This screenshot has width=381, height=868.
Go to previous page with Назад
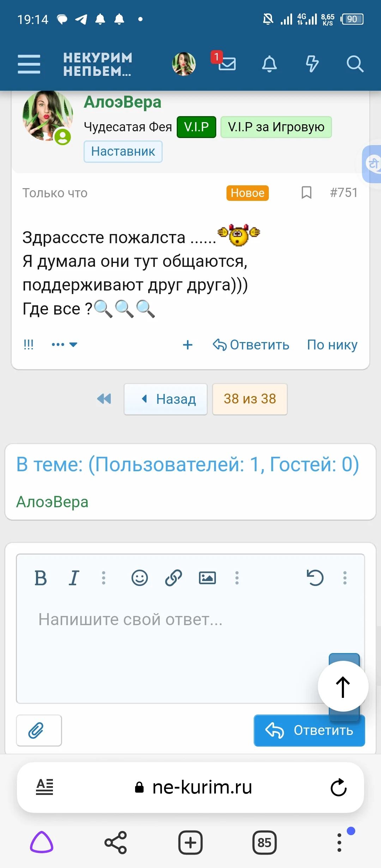click(165, 399)
